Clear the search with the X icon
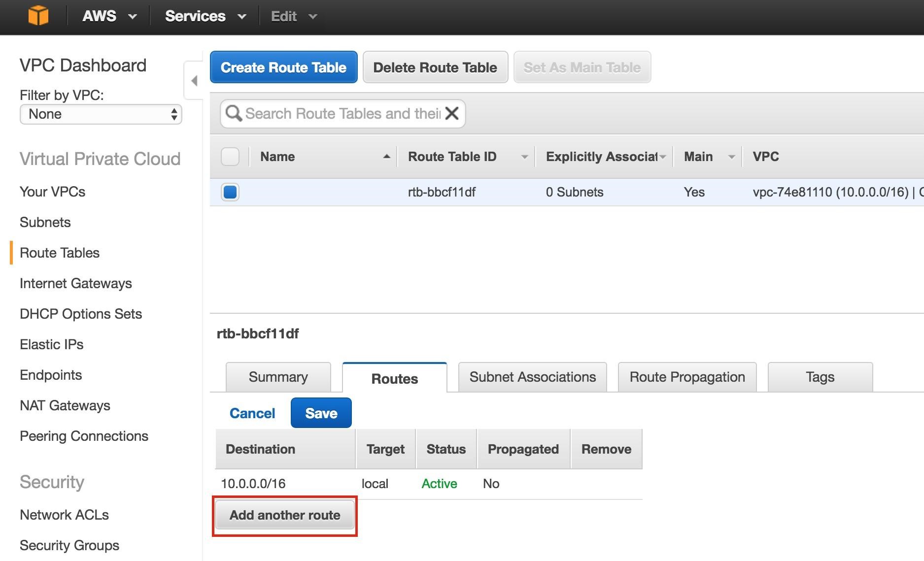Viewport: 924px width, 561px height. pos(450,113)
